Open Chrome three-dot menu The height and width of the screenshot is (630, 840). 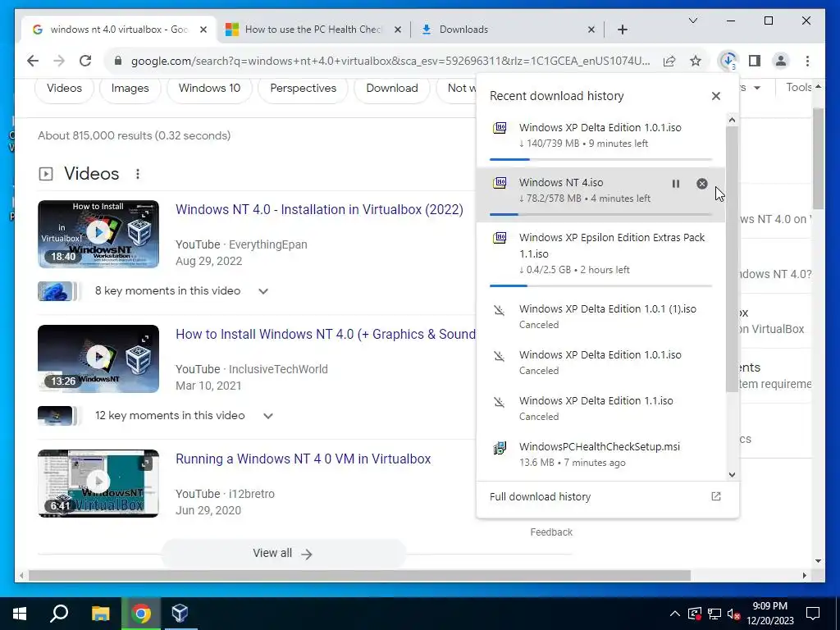tap(807, 61)
